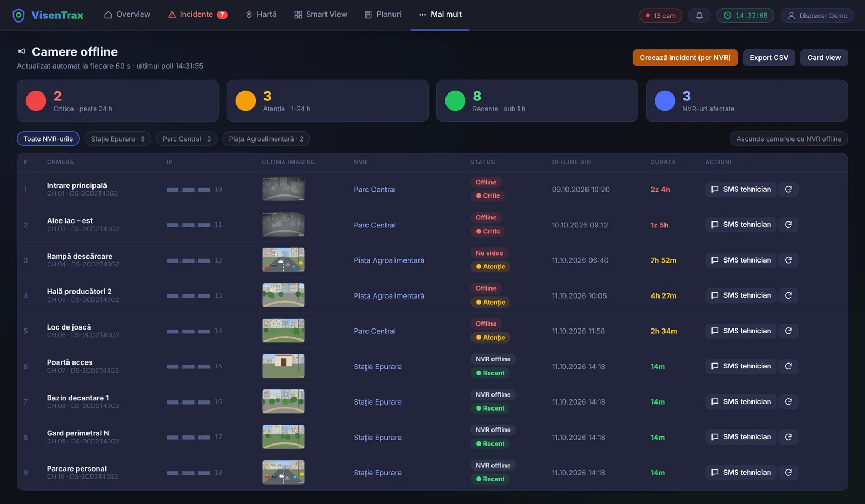The height and width of the screenshot is (504, 865).
Task: Open the Mai mult menu
Action: pos(440,15)
